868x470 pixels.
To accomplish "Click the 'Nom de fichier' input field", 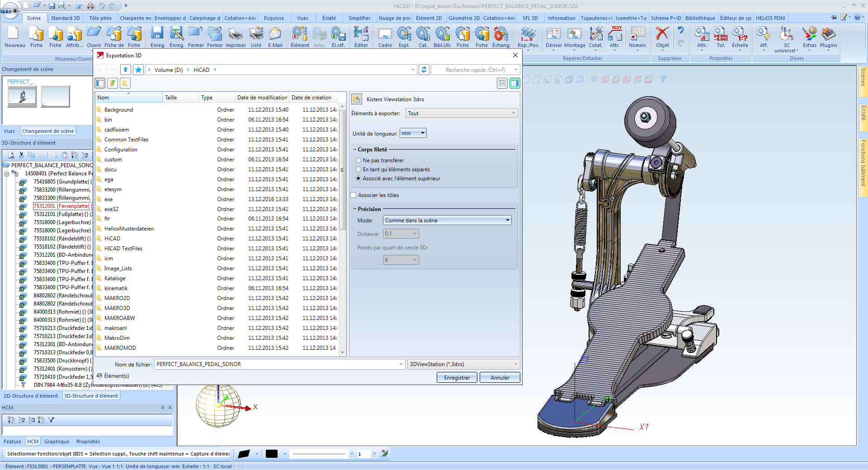I will pos(277,364).
